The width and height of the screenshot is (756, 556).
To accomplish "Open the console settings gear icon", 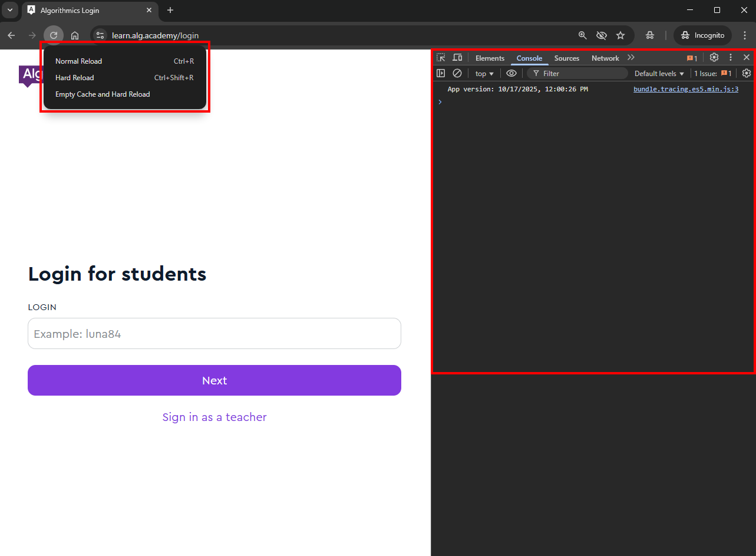I will point(747,74).
